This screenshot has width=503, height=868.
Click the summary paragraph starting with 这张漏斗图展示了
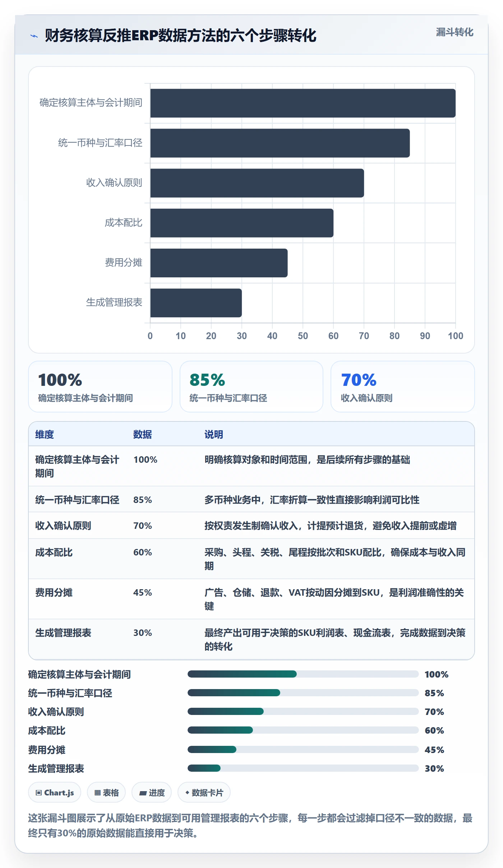250,825
